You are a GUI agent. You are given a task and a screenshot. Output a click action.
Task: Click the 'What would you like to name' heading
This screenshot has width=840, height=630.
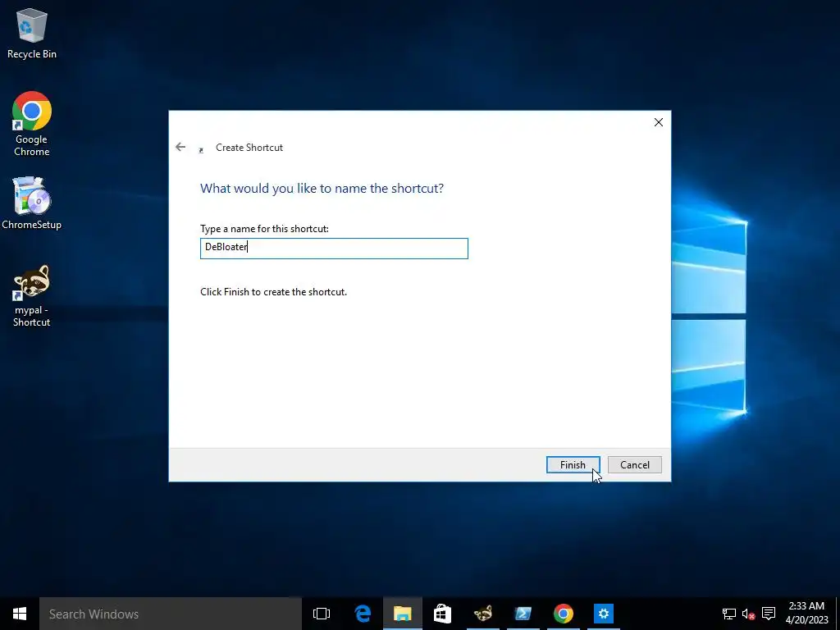click(x=322, y=189)
